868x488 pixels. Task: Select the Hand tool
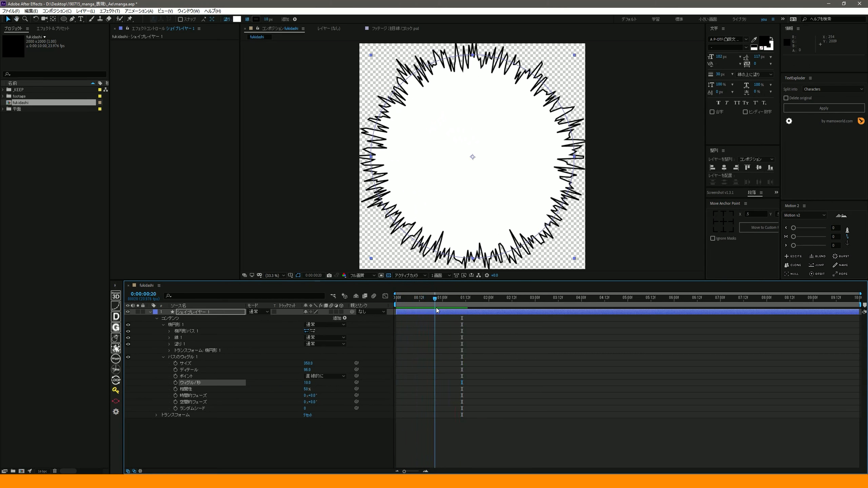(16, 19)
